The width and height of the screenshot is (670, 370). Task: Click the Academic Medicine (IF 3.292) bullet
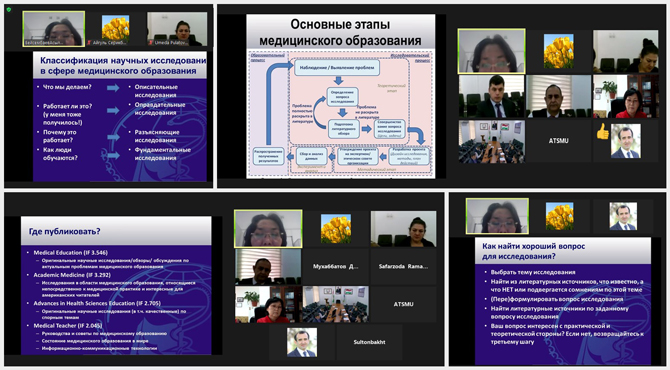pos(72,275)
